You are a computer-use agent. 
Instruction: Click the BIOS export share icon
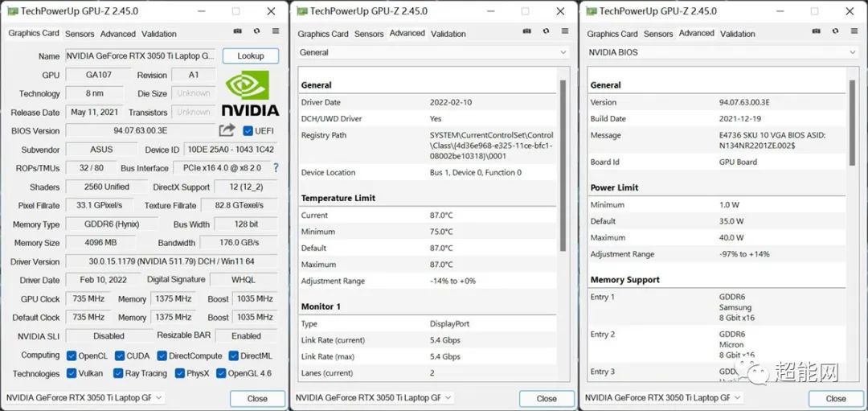tap(227, 130)
